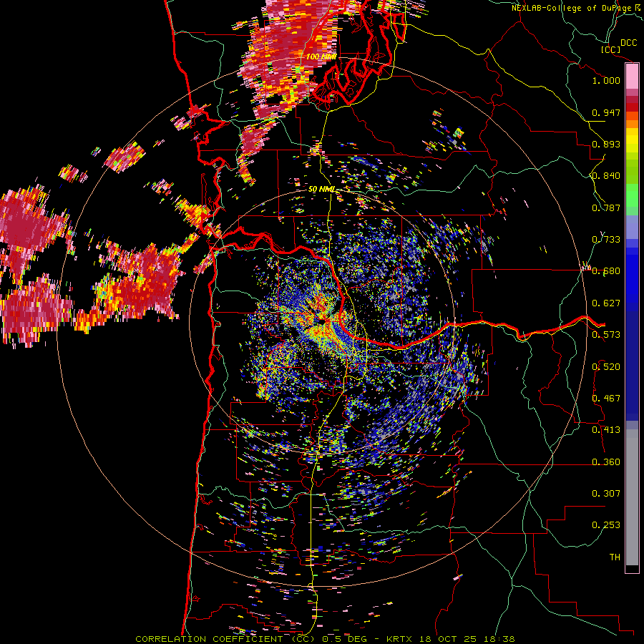Select the 0.680 color scale value

tap(606, 271)
